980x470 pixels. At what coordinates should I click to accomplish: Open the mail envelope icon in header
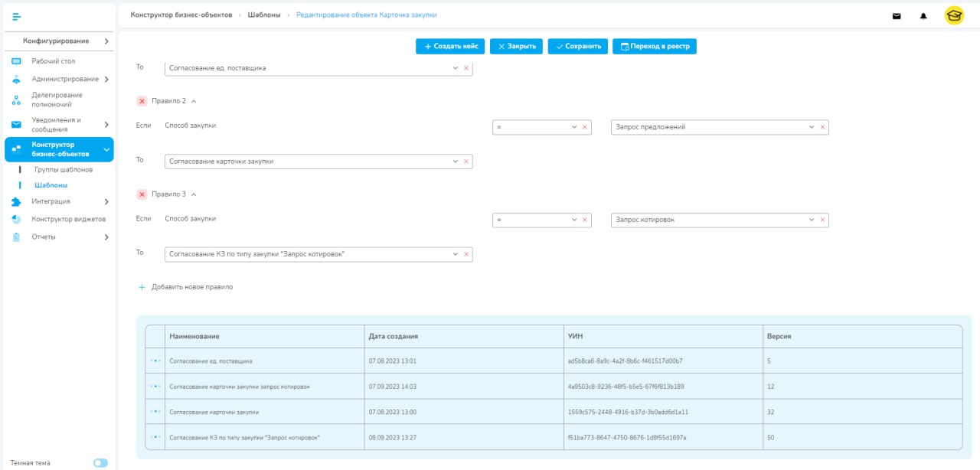pos(897,16)
